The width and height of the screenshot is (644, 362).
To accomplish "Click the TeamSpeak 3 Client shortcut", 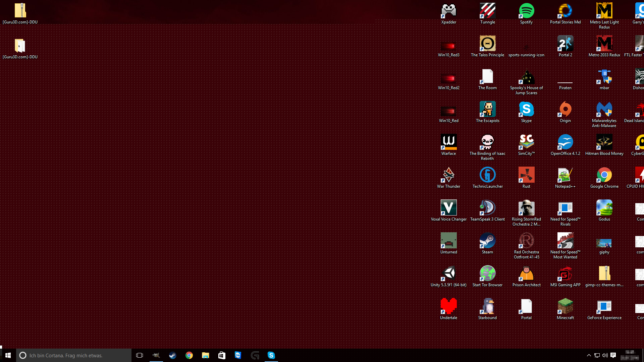I will 487,208.
